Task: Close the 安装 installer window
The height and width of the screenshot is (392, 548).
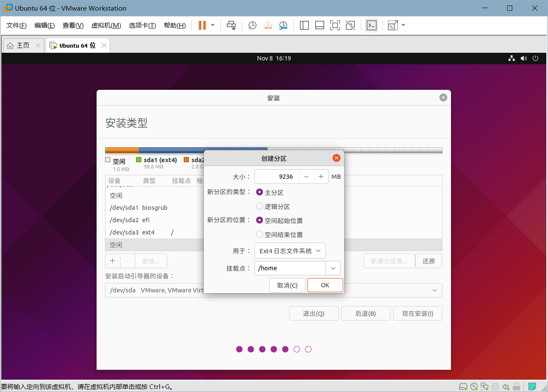Action: (x=443, y=97)
